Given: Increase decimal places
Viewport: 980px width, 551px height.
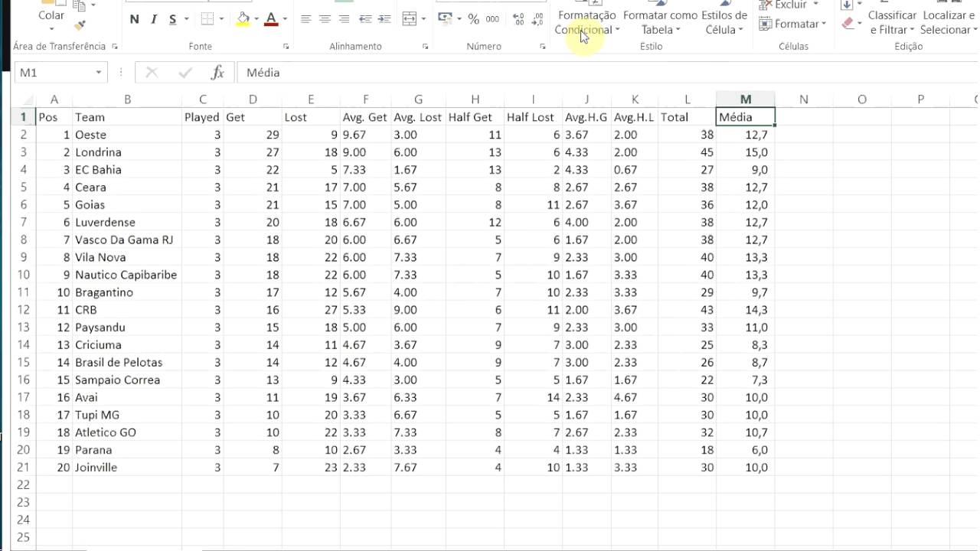Looking at the screenshot, I should click(519, 19).
